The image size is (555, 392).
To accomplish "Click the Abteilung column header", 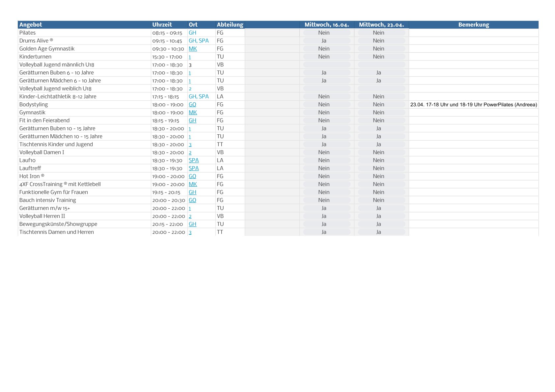I will pyautogui.click(x=230, y=25).
